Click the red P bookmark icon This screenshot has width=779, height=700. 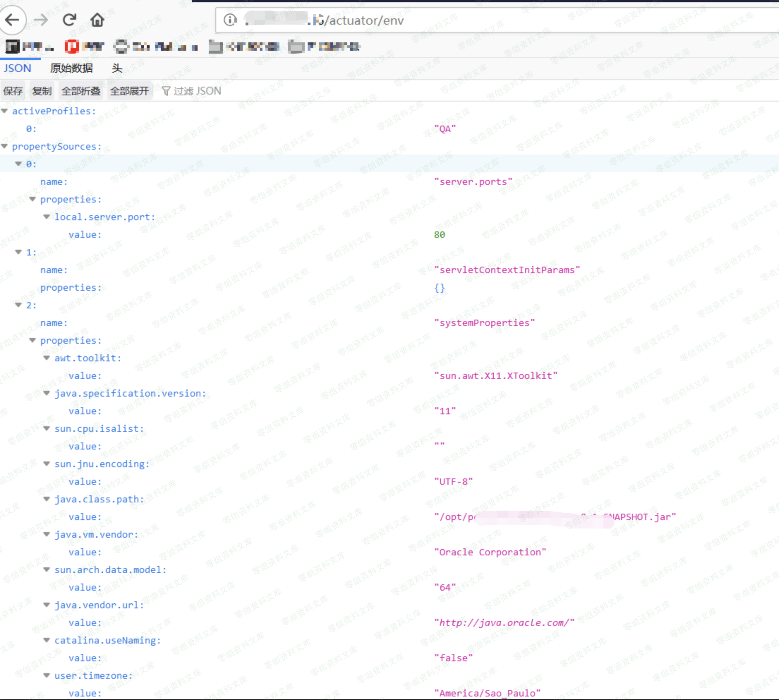[72, 47]
